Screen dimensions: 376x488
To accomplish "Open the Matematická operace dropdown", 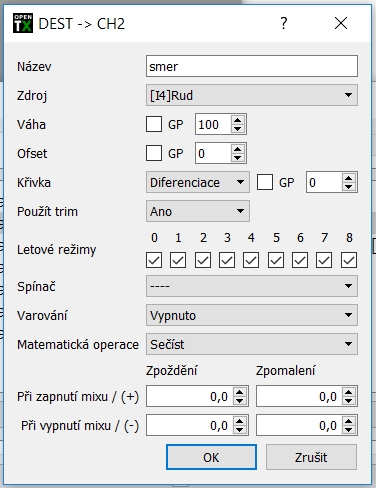I will click(252, 344).
